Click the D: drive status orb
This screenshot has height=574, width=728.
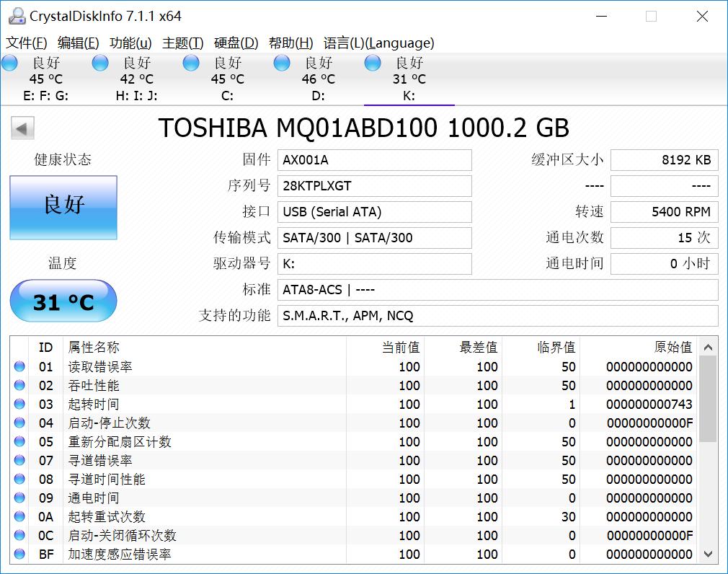click(282, 63)
